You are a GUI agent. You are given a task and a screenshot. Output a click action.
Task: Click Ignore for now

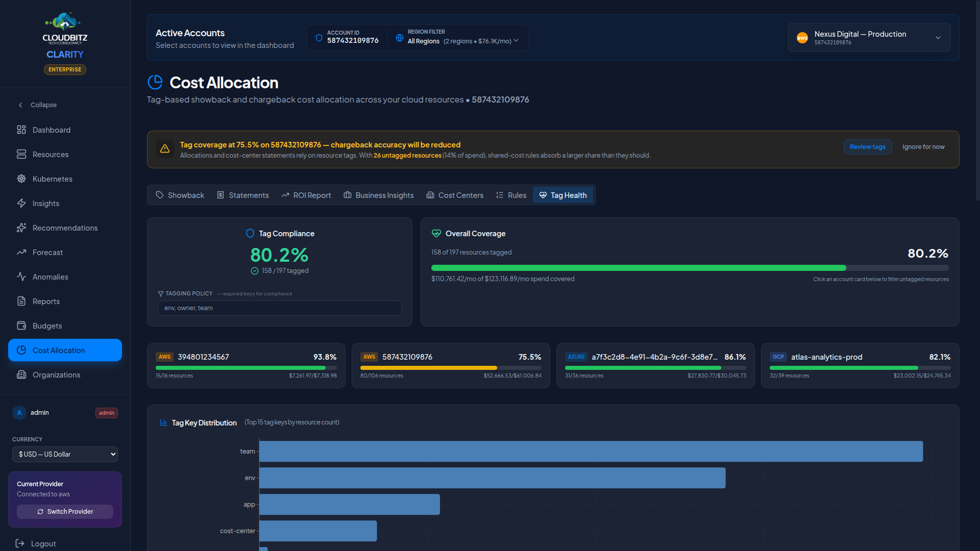point(923,147)
